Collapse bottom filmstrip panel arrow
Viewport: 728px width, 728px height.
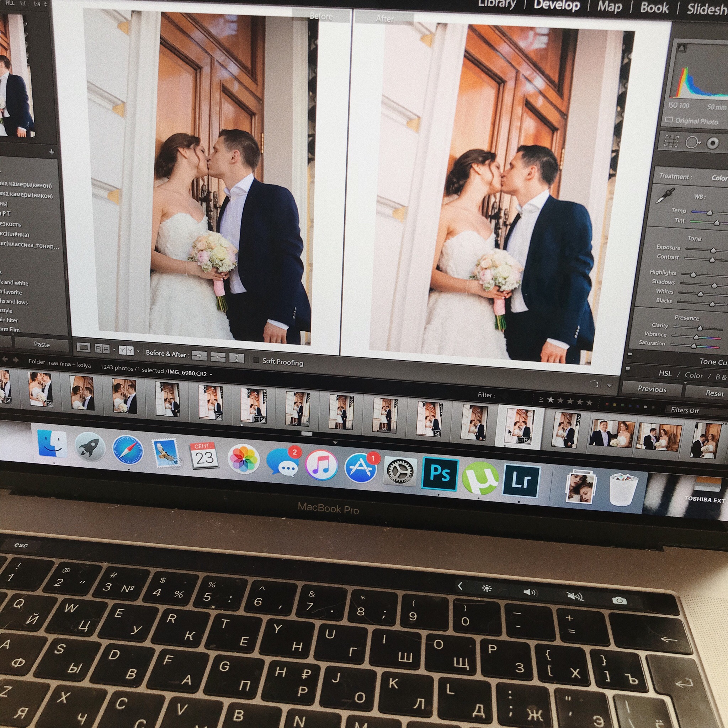(335, 442)
